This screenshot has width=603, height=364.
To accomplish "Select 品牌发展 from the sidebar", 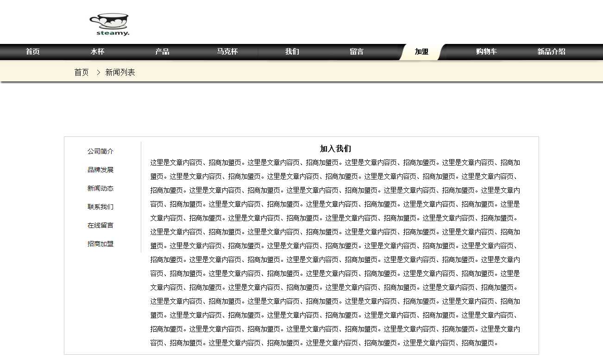I will (100, 170).
